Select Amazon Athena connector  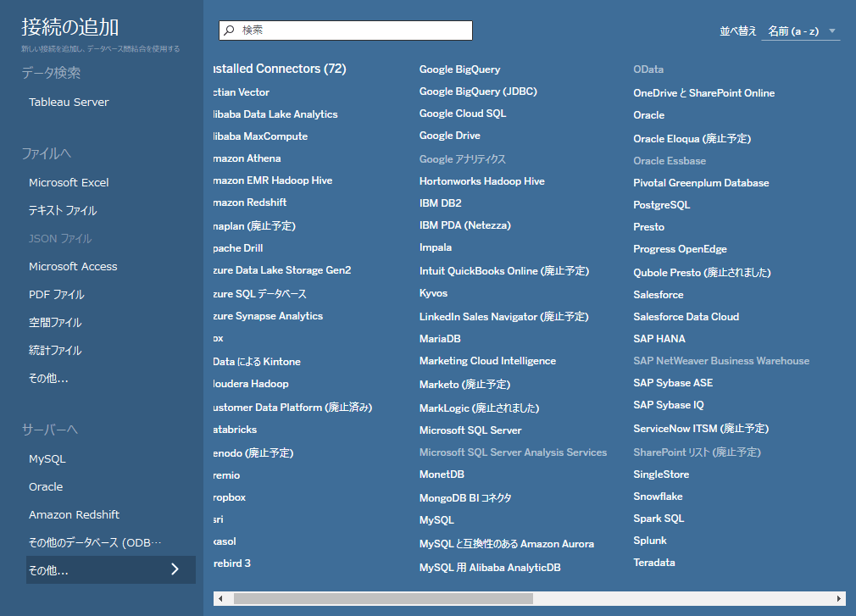click(x=247, y=158)
